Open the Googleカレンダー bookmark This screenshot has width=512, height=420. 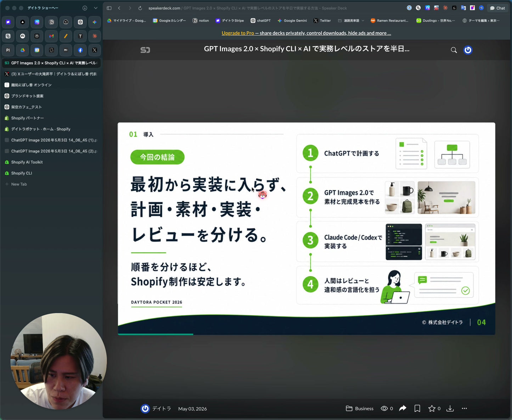(169, 21)
